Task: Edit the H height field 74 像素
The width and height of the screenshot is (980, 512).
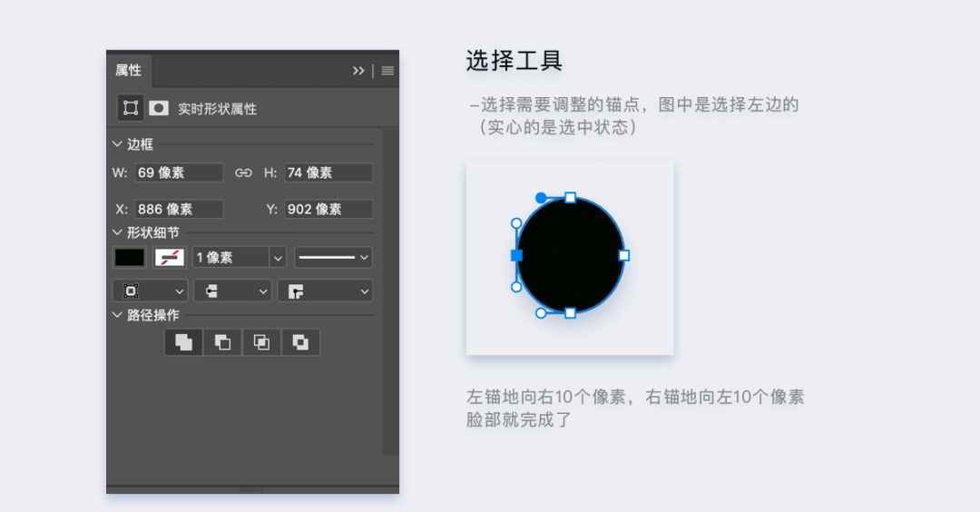Action: pos(328,172)
